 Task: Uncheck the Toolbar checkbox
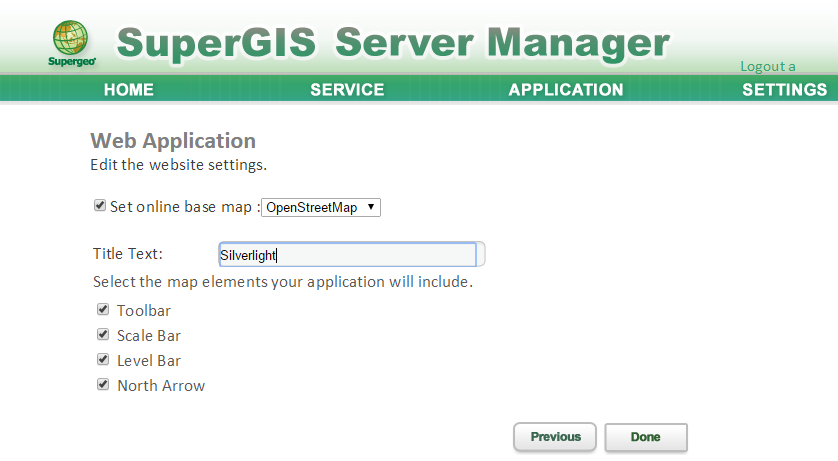click(103, 309)
